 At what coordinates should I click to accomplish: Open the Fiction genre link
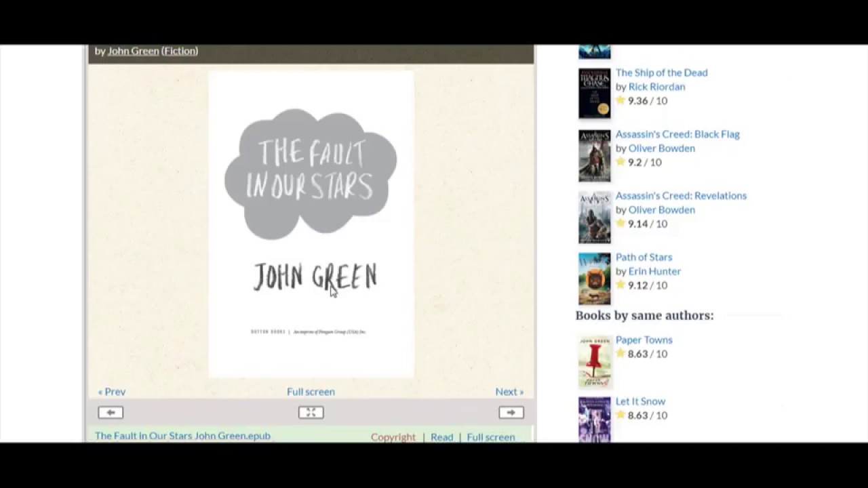[180, 51]
